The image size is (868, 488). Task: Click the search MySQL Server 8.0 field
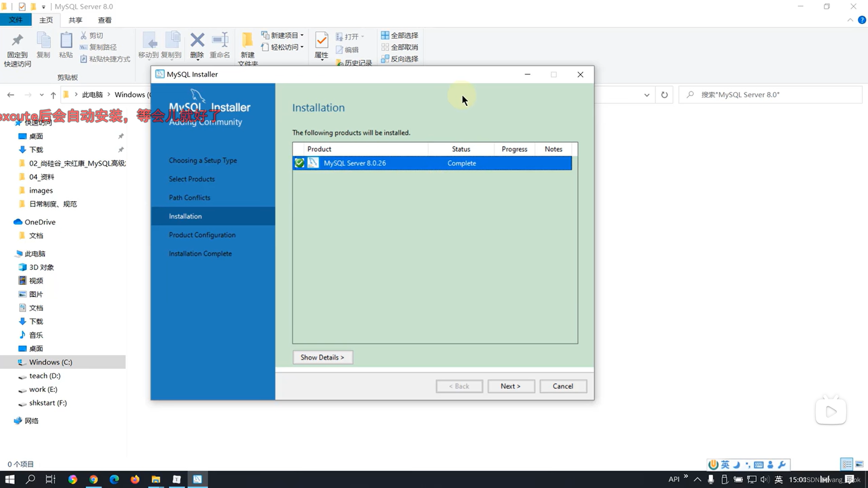pos(771,95)
